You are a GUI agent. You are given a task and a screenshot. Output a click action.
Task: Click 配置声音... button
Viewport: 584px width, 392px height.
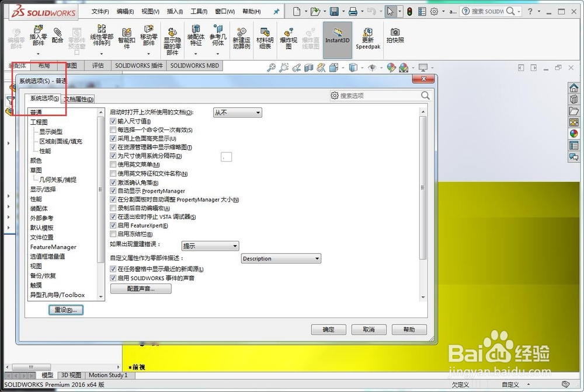coord(141,289)
